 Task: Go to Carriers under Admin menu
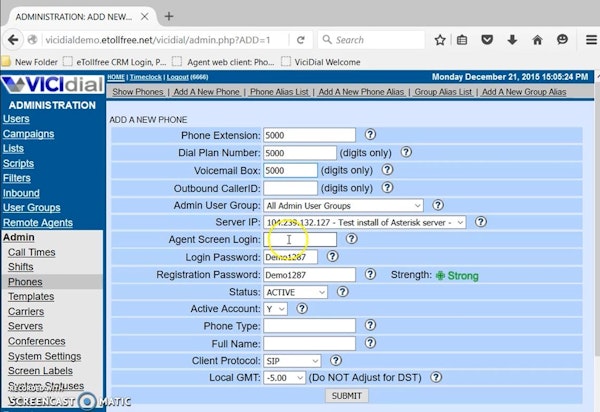[27, 311]
